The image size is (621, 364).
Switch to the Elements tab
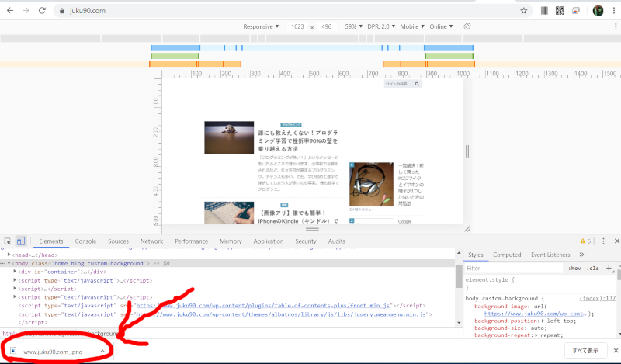click(51, 241)
